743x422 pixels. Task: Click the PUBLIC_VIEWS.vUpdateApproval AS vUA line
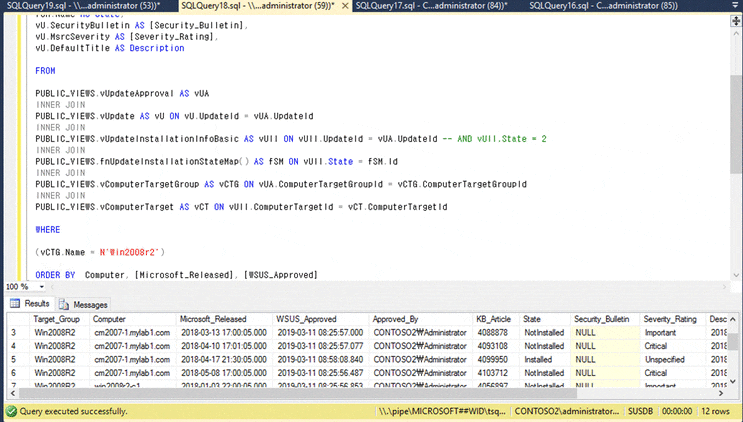click(x=122, y=93)
